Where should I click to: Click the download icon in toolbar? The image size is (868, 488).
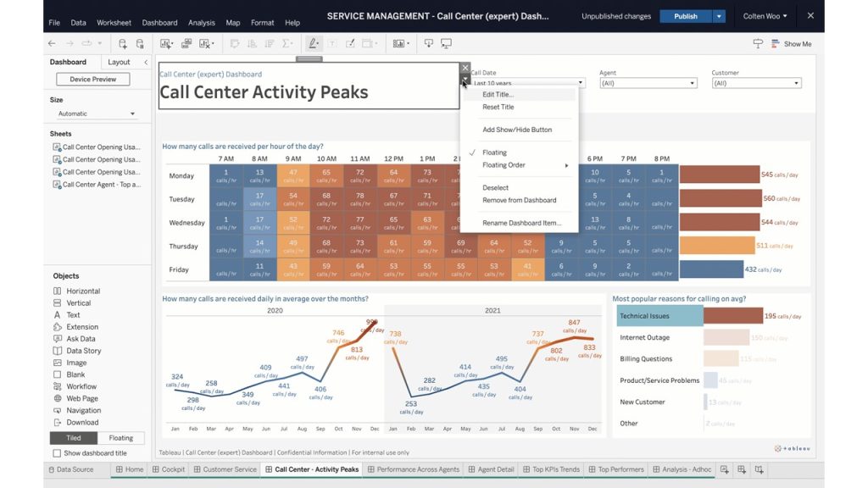point(429,43)
